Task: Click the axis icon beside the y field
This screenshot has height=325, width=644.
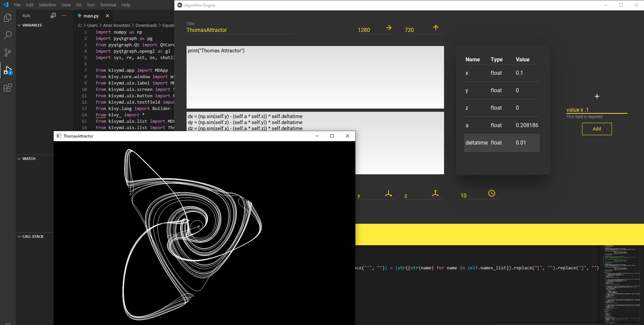Action: [x=388, y=194]
